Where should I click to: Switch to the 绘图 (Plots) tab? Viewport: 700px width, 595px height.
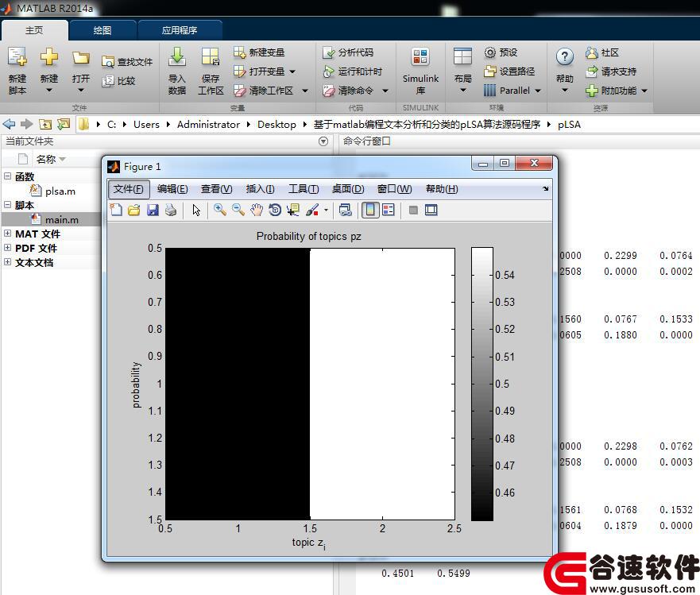pos(102,30)
